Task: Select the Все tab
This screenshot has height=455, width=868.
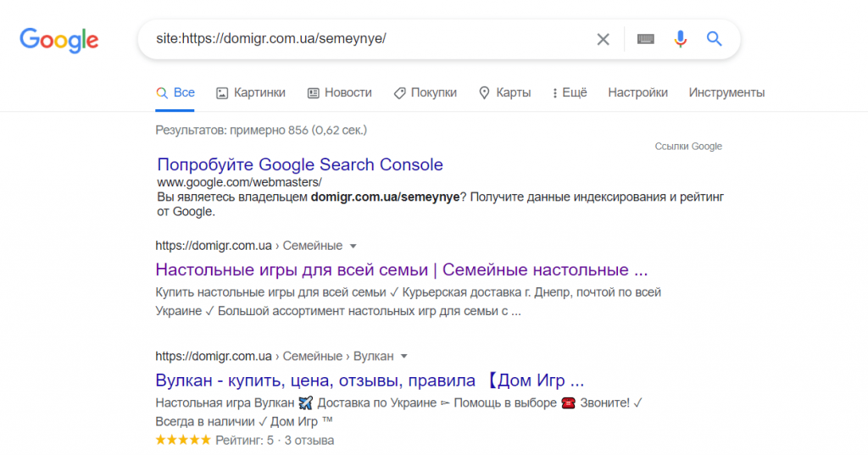Action: tap(175, 93)
